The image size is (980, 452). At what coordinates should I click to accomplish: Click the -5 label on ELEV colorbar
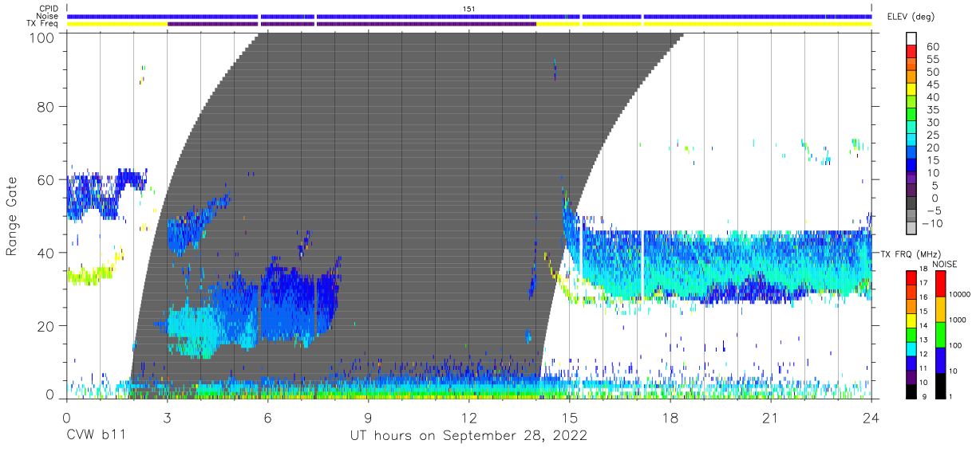click(933, 210)
